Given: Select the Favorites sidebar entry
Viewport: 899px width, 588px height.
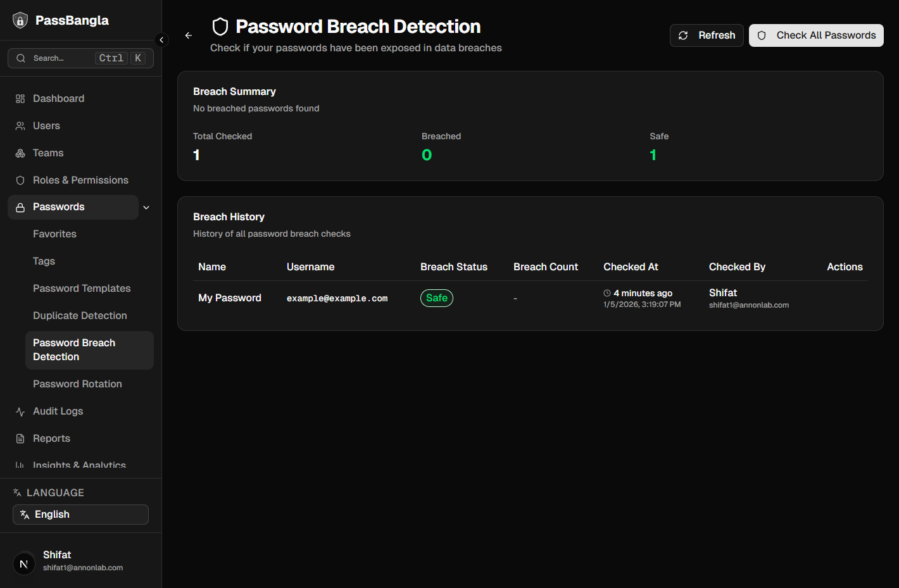Looking at the screenshot, I should pos(54,234).
